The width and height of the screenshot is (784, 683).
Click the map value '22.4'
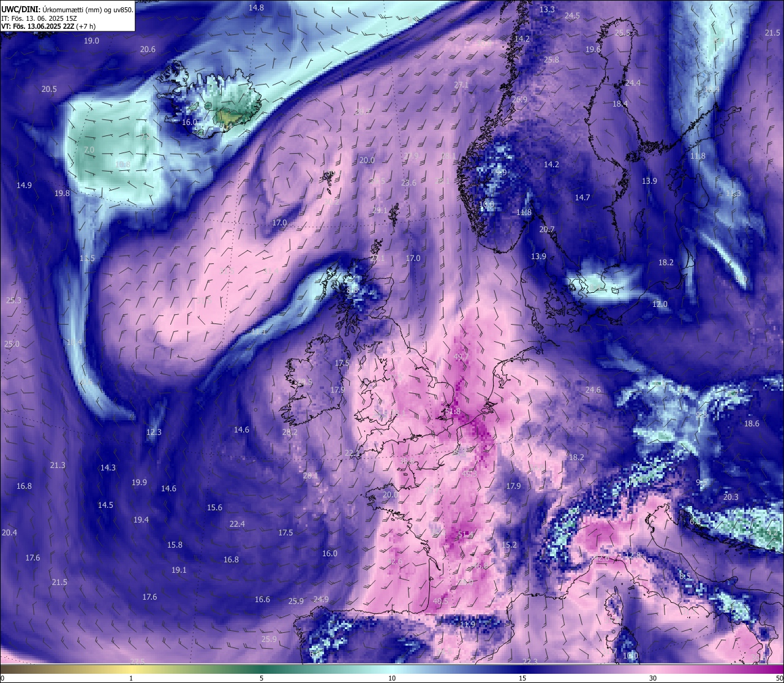(237, 524)
